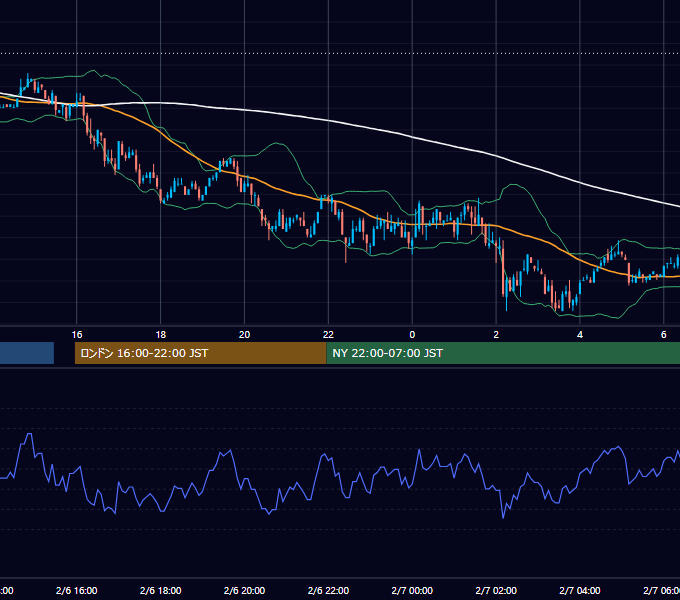Viewport: 680px width, 600px height.
Task: Click the '2/6 20:00' date label
Action: (245, 590)
